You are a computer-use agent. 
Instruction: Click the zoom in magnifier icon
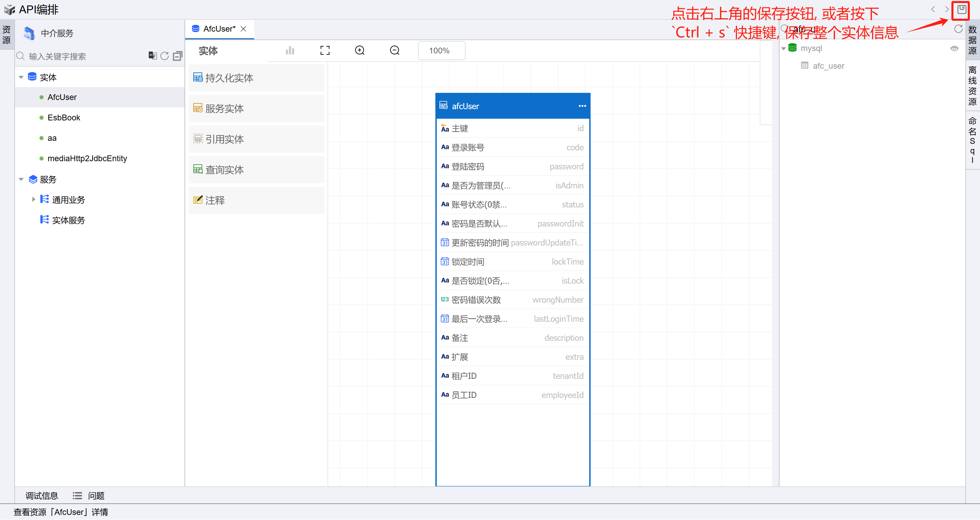coord(359,50)
